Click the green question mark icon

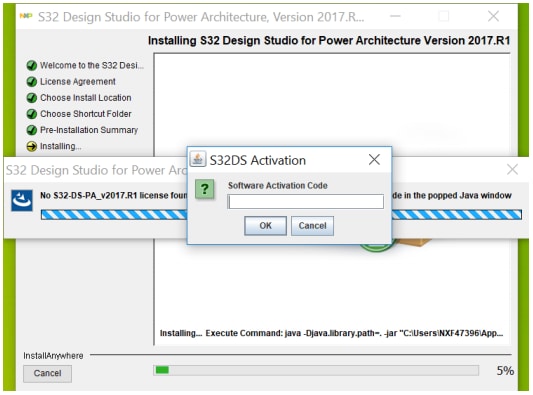pyautogui.click(x=204, y=189)
